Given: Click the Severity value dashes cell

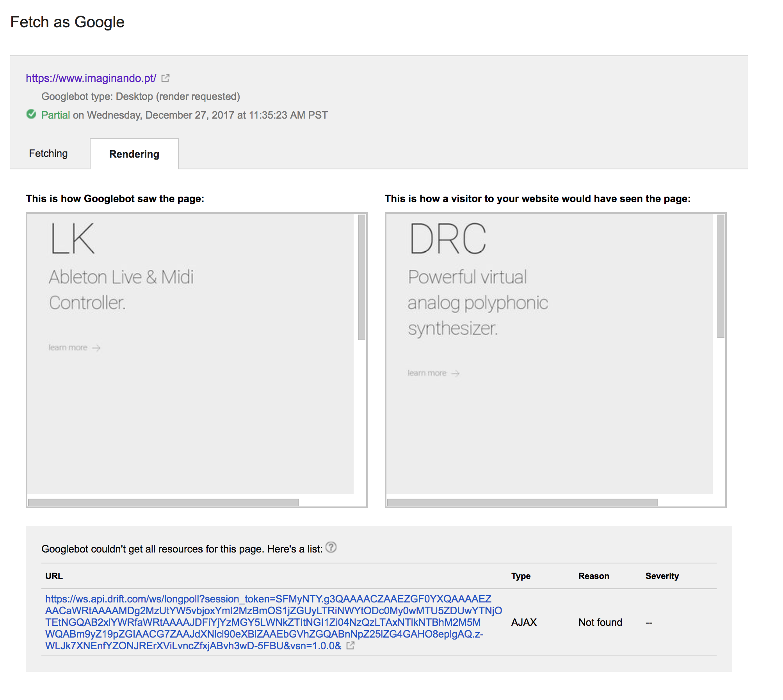Looking at the screenshot, I should tap(649, 623).
